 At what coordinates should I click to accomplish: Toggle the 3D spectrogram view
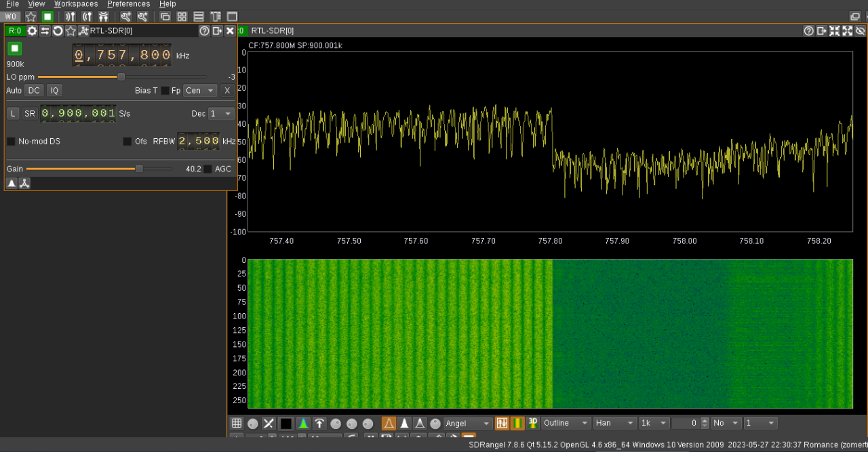(532, 423)
